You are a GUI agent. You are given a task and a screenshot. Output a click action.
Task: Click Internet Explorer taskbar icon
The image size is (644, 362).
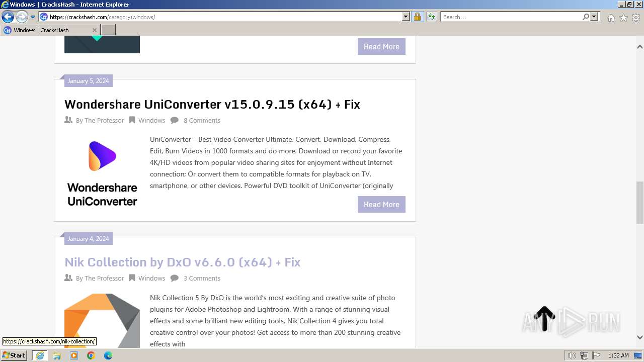(x=40, y=355)
